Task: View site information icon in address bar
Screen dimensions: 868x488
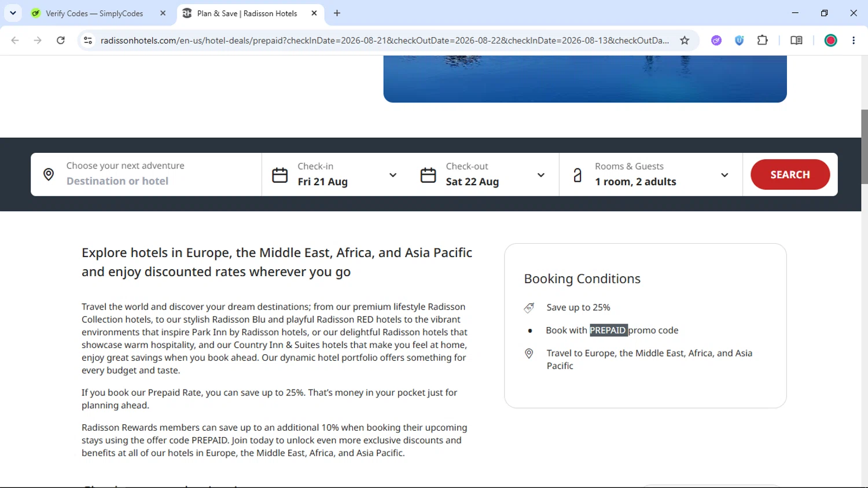Action: pyautogui.click(x=88, y=41)
